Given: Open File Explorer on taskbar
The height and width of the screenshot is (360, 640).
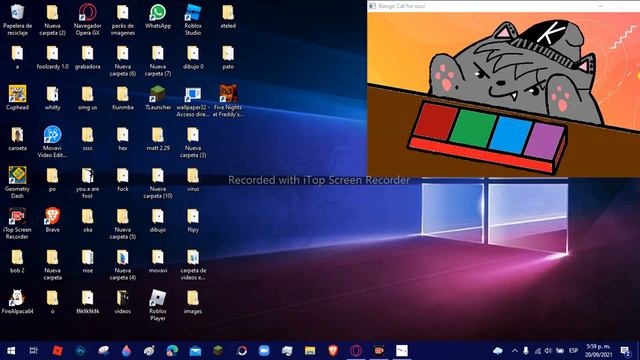Looking at the screenshot, I should 310,351.
